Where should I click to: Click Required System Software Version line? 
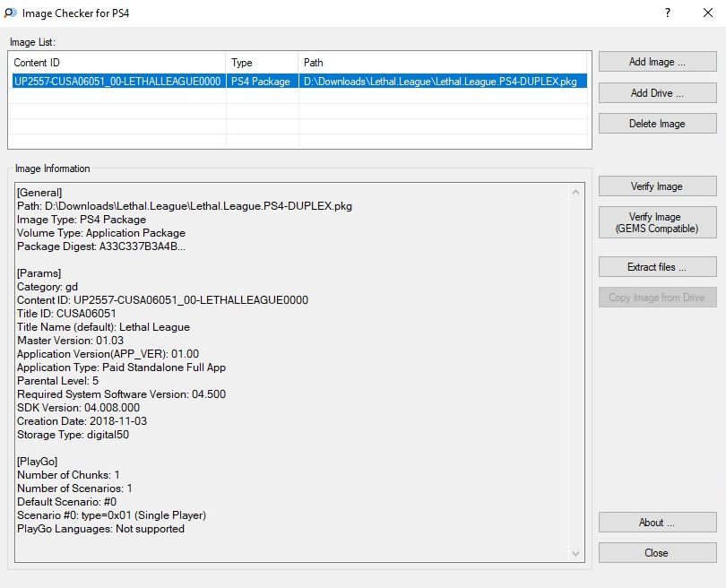[x=121, y=394]
